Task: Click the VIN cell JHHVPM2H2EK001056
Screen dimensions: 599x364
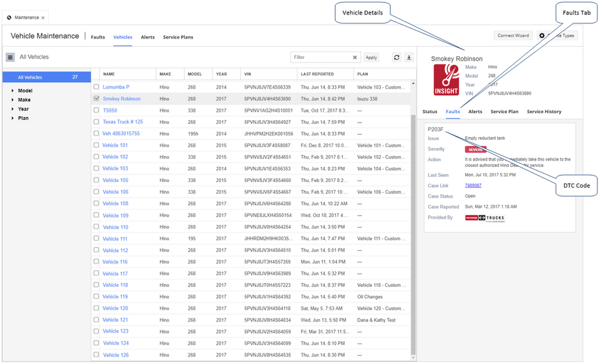Action: pos(269,133)
